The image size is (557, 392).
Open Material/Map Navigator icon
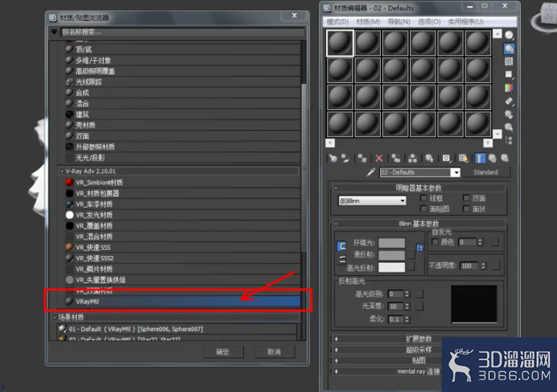click(x=509, y=141)
